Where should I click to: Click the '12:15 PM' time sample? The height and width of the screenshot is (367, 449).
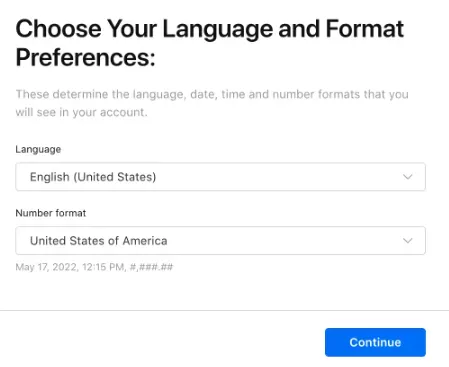pos(103,267)
